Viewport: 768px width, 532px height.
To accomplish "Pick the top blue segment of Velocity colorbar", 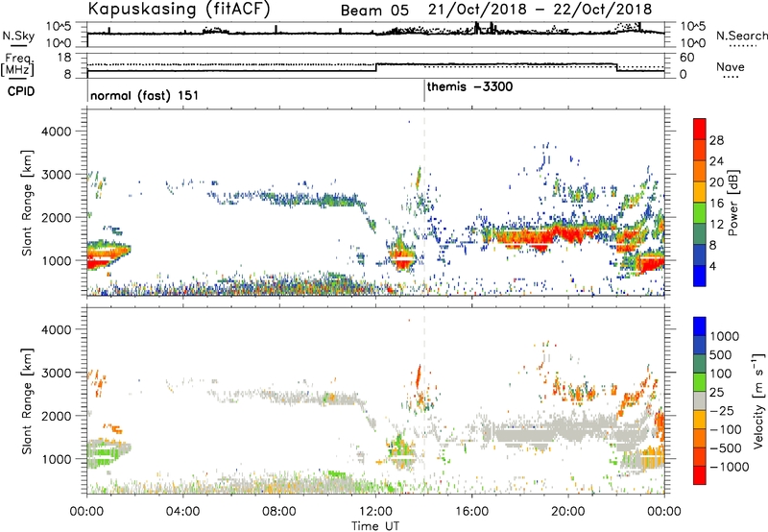I will [x=700, y=326].
